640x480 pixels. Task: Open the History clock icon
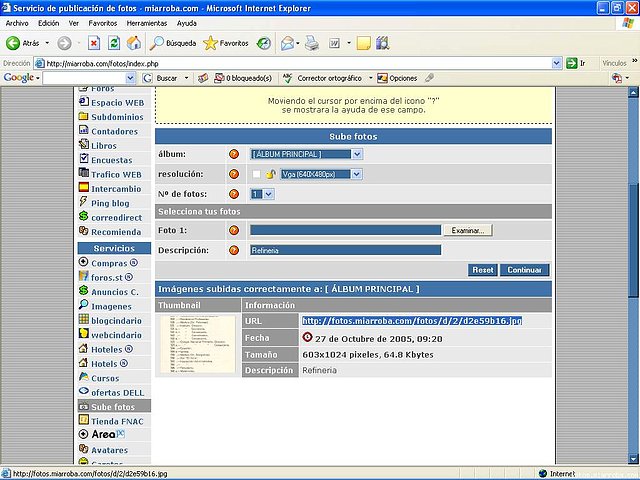[x=264, y=43]
